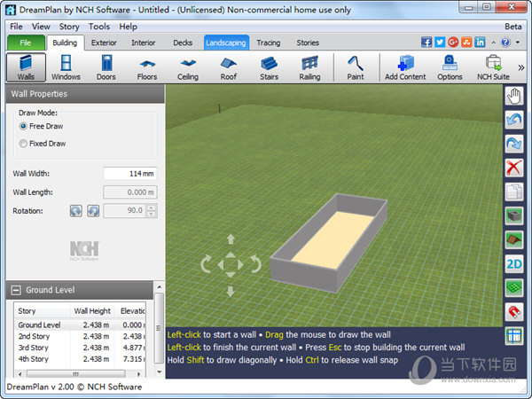Select the Paint tool
Viewport: 532px width, 399px height.
pyautogui.click(x=356, y=67)
